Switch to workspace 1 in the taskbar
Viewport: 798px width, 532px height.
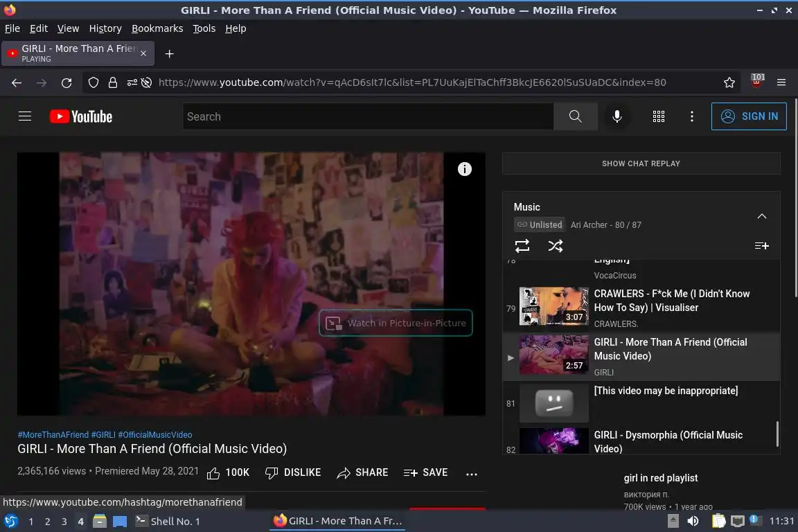pos(31,522)
